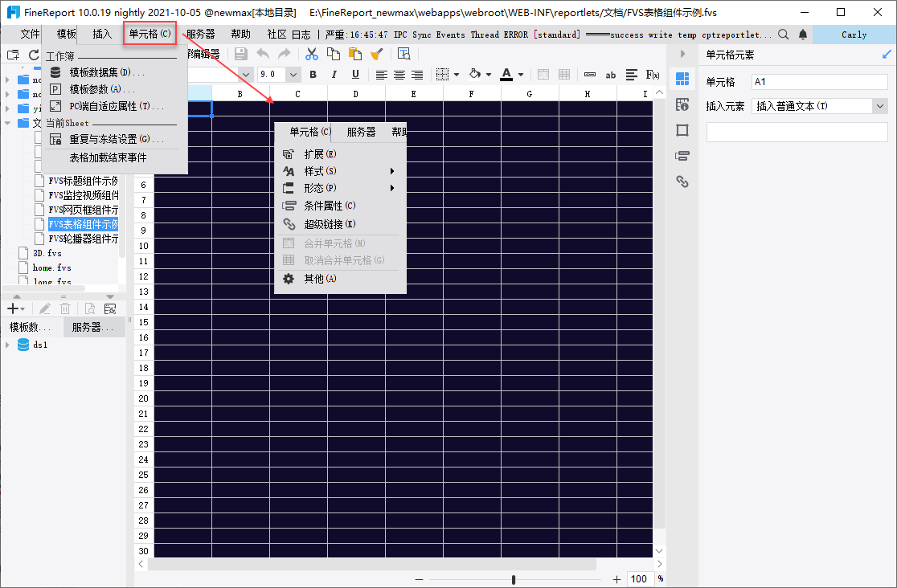The width and height of the screenshot is (897, 588).
Task: Expand the ds1 dataset tree node
Action: pos(8,345)
